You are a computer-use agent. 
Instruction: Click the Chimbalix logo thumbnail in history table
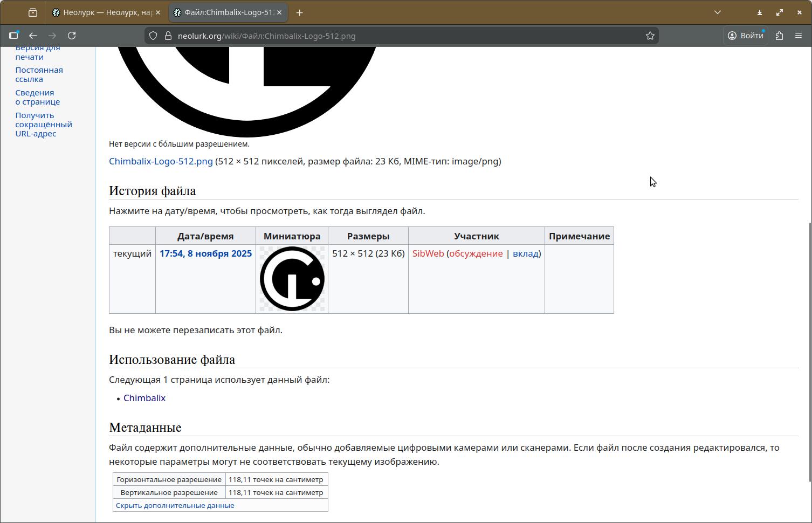[292, 279]
